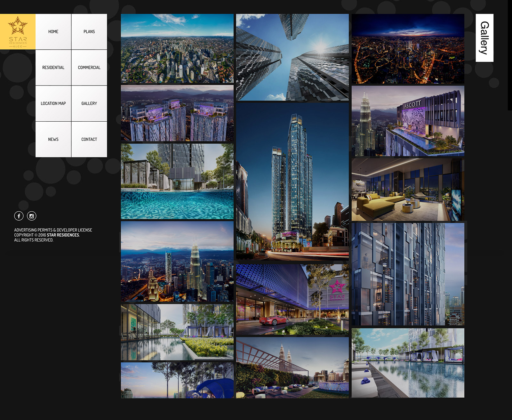Open the Contact menu tile

(89, 139)
